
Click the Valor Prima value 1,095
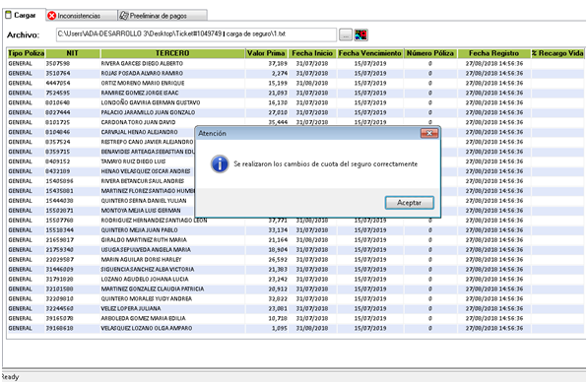coord(280,328)
